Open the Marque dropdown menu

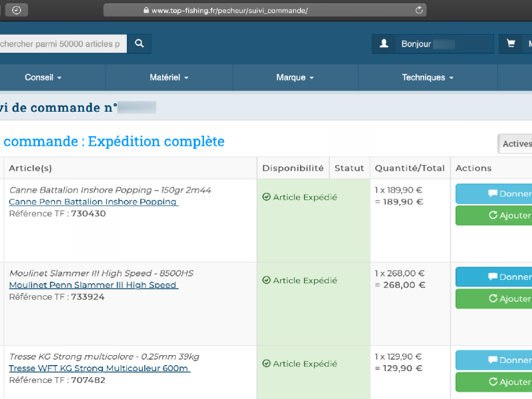tap(295, 78)
